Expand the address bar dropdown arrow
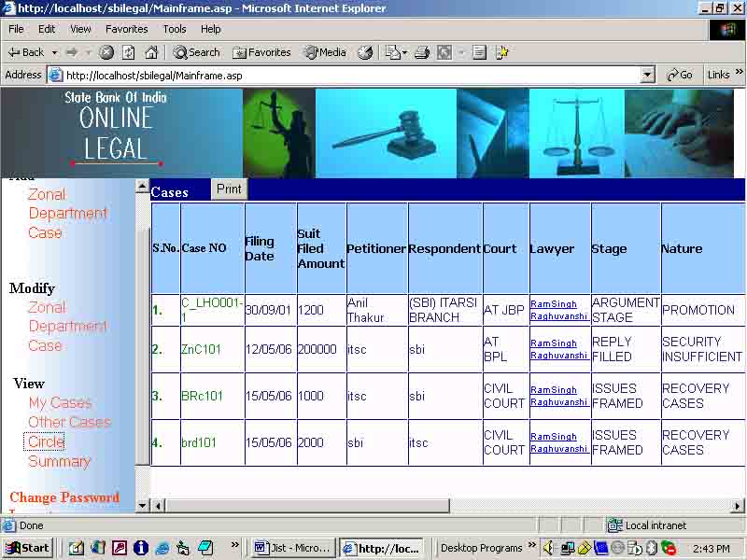The width and height of the screenshot is (747, 560). click(x=647, y=76)
